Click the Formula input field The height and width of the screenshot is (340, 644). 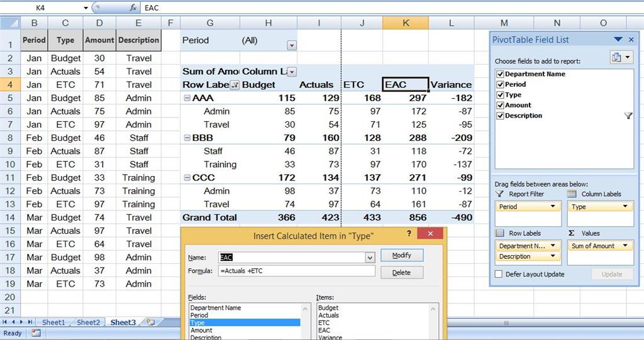tap(297, 271)
